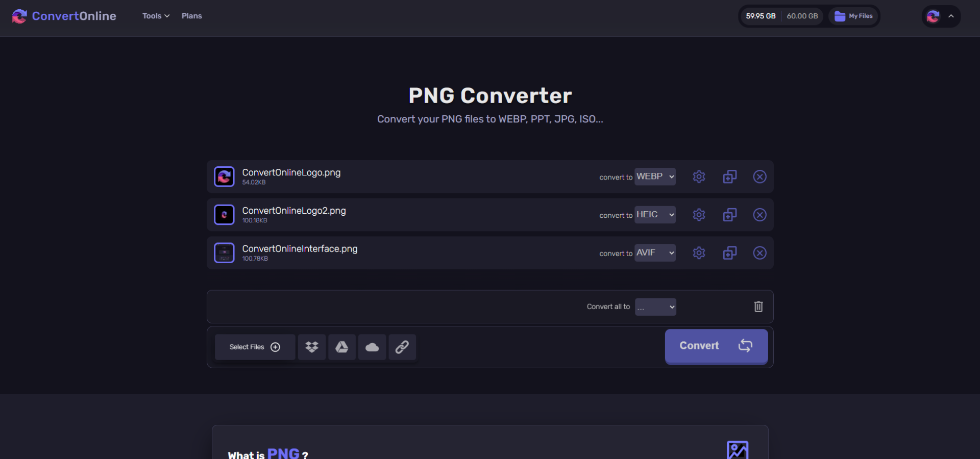Upload files from OneDrive cloud

(x=372, y=347)
